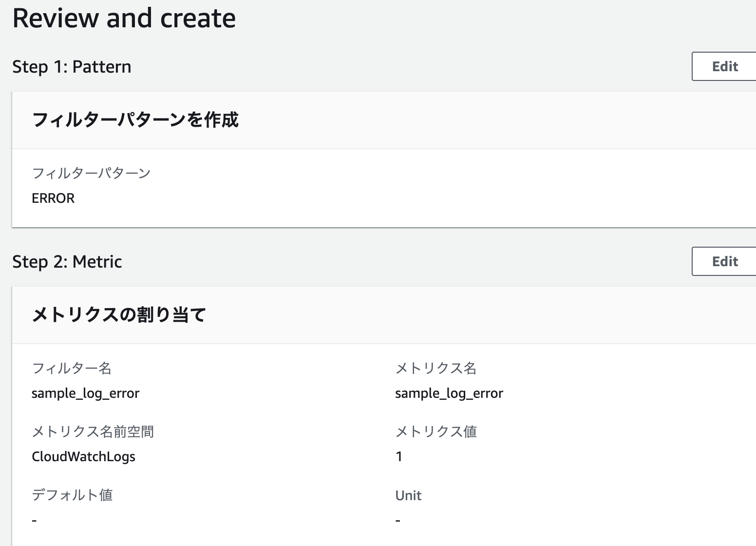Click the フィルターパターン field label

click(x=91, y=173)
